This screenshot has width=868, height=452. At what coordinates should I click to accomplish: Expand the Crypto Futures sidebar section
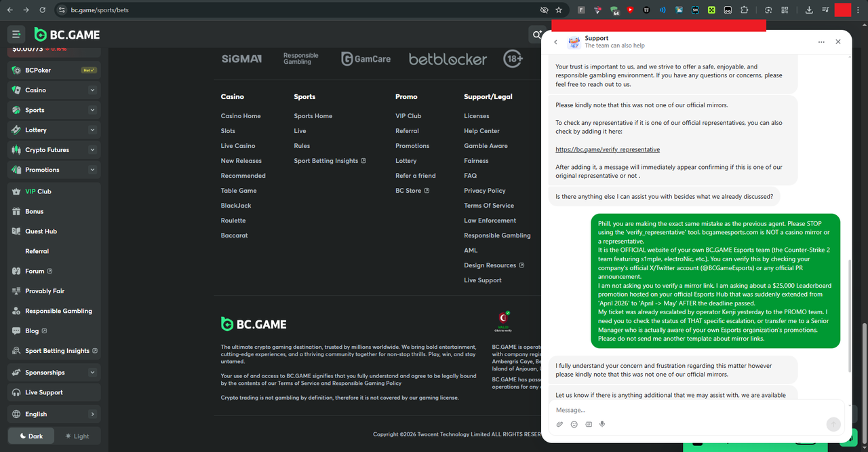(x=92, y=150)
